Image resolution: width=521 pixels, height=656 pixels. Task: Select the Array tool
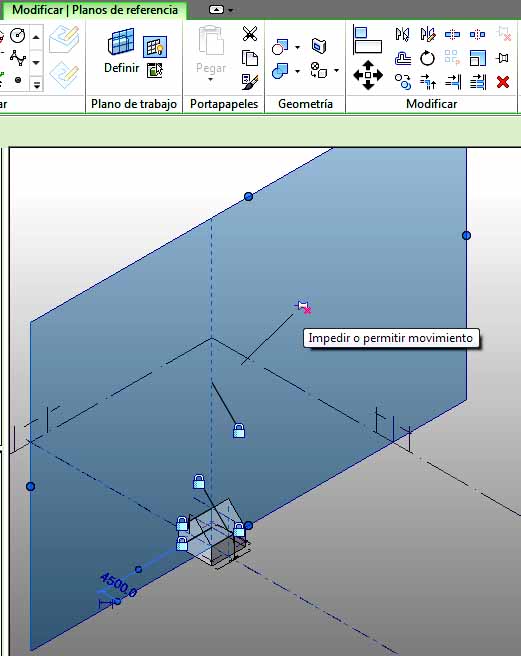(452, 58)
